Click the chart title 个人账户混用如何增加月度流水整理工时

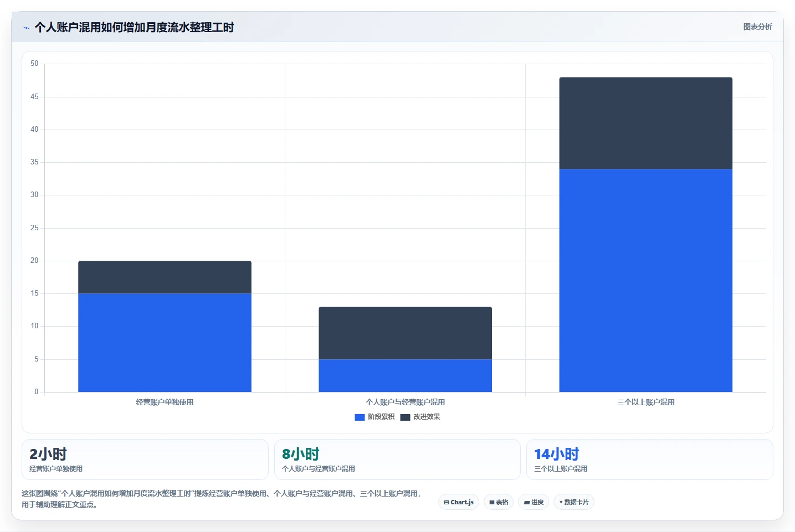134,27
